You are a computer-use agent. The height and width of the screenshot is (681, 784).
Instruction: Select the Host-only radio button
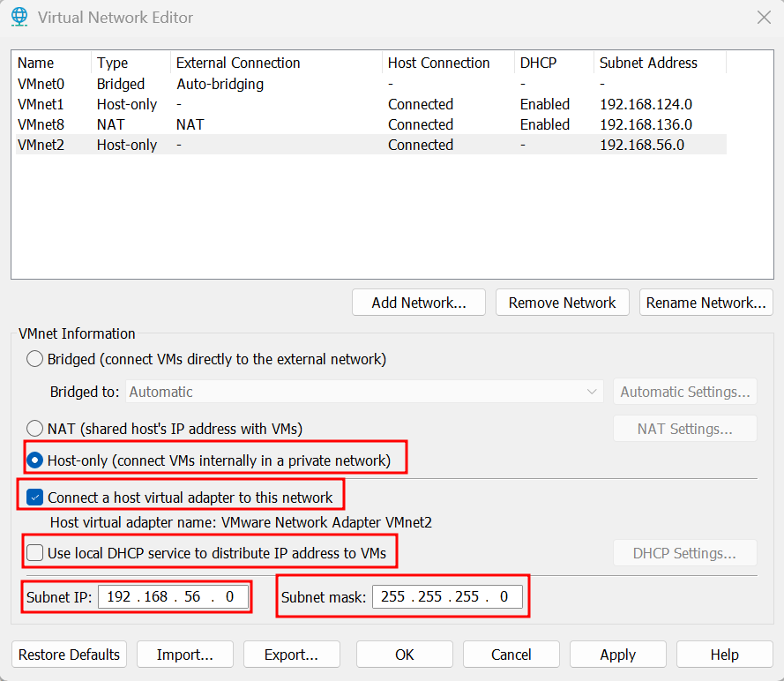click(x=34, y=460)
